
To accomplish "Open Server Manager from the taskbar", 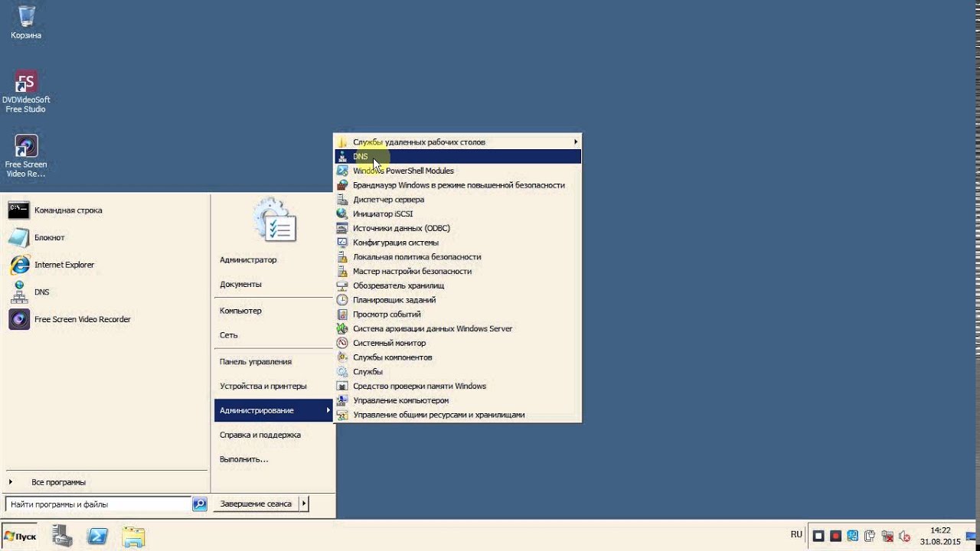I will point(62,536).
